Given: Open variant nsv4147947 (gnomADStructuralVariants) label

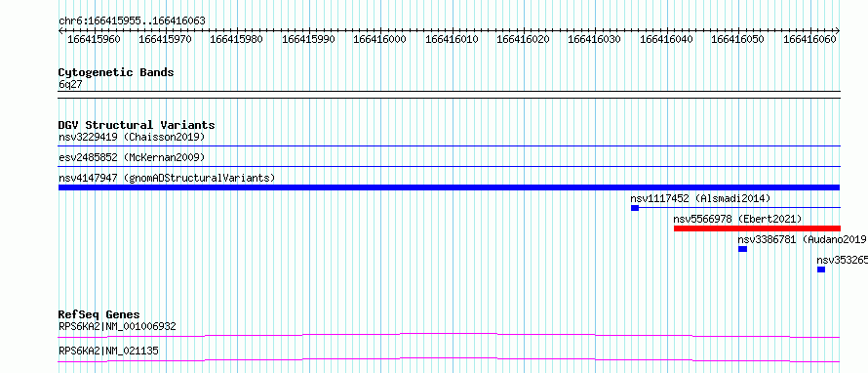Looking at the screenshot, I should pos(167,178).
